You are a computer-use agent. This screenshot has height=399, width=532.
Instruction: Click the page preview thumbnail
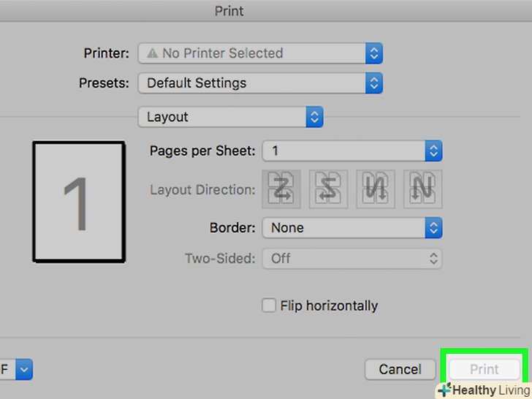[x=78, y=202]
